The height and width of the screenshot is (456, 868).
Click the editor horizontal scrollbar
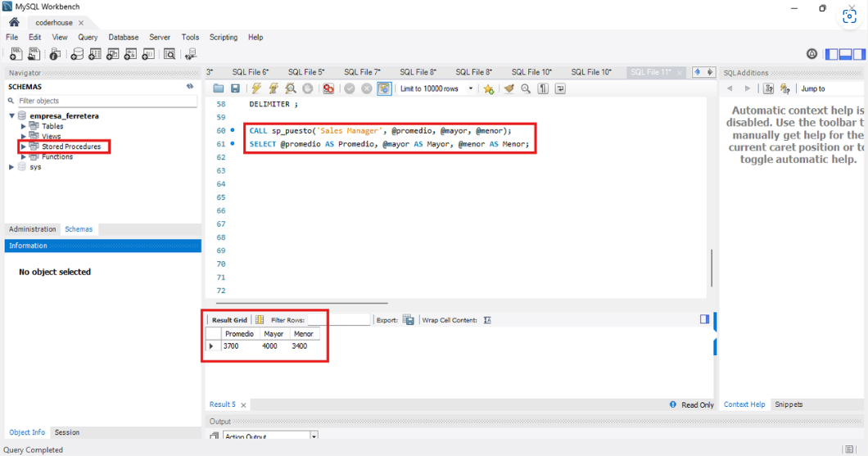tap(301, 303)
